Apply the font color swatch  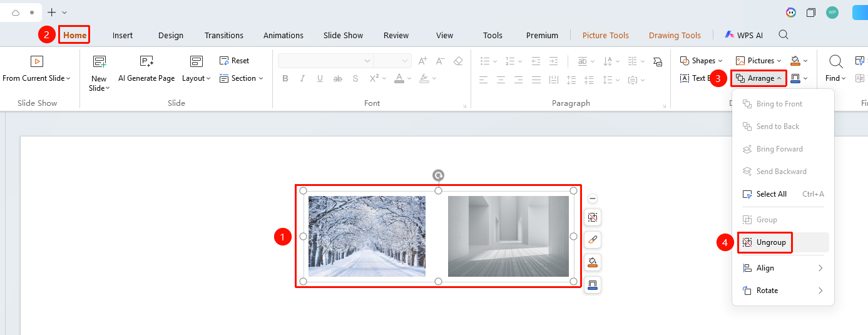399,79
